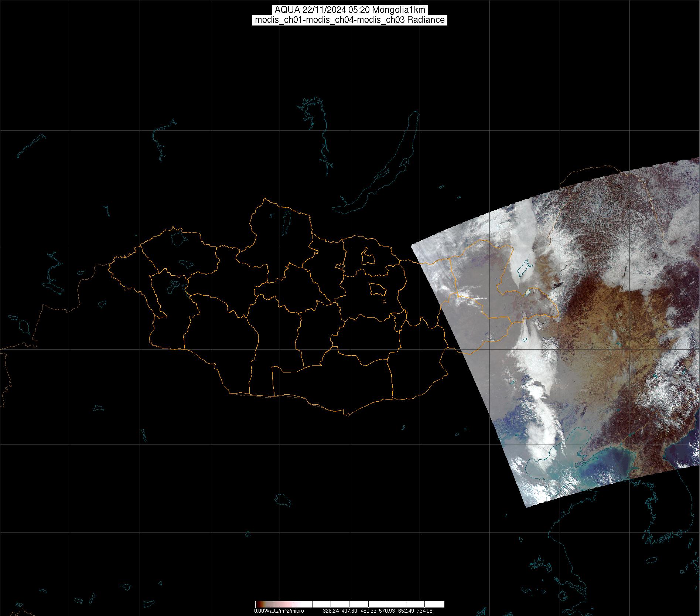Click the narrow lake in northern Mongolia
Image resolution: width=700 pixels, height=616 pixels.
[286, 221]
